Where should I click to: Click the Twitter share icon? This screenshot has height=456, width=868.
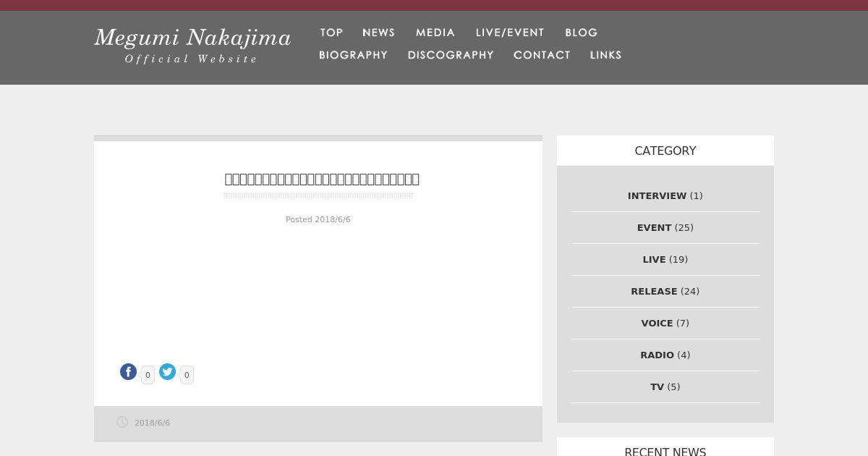pyautogui.click(x=167, y=372)
